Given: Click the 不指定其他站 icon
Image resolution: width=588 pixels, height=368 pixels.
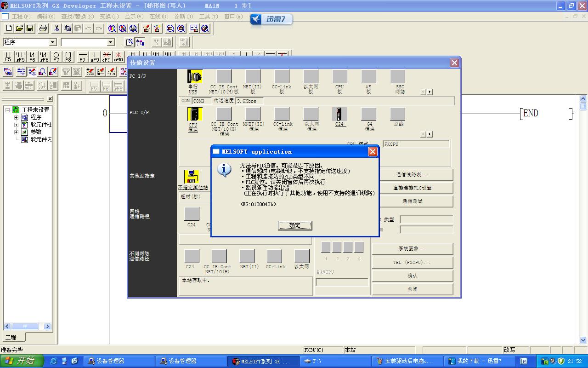Looking at the screenshot, I should pyautogui.click(x=192, y=177).
